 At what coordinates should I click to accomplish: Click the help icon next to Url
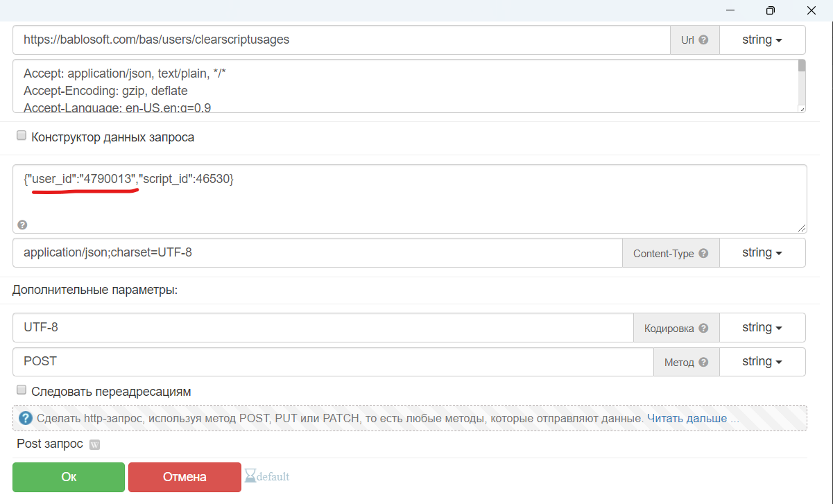703,40
